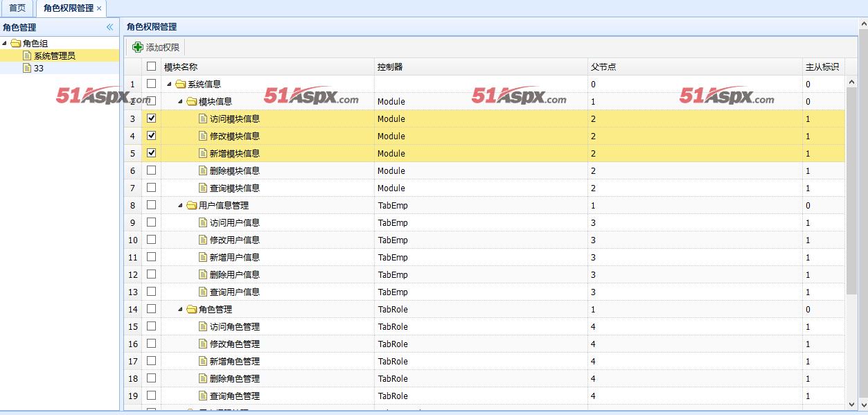
Task: Click the 用户信息管理 folder icon
Action: (192, 206)
